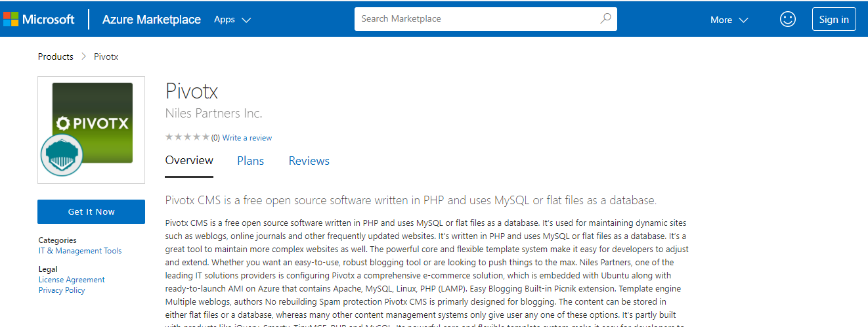This screenshot has width=868, height=327.
Task: Click the Pivotx breadcrumb item
Action: tap(106, 56)
